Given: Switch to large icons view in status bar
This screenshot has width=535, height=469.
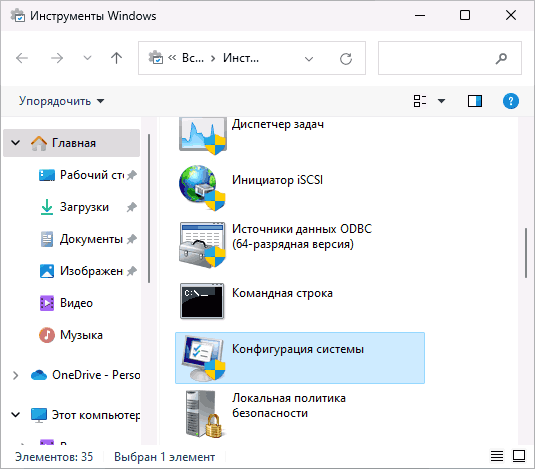Looking at the screenshot, I should click(519, 456).
